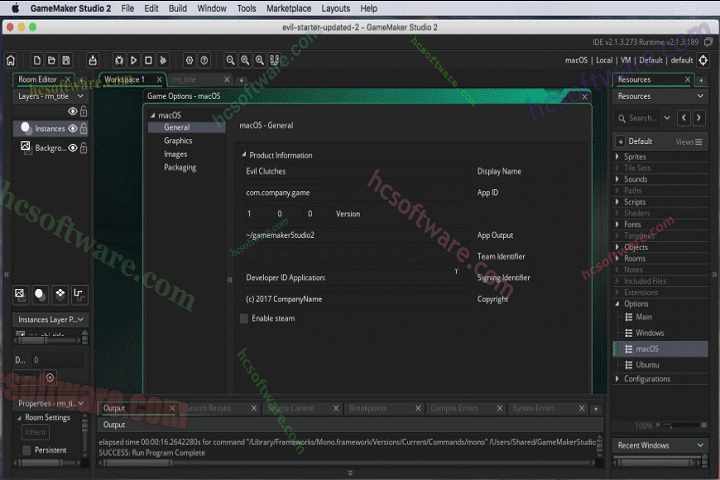Open the Recent Windows dropdown
Screen dimensions: 720x480
pos(700,445)
